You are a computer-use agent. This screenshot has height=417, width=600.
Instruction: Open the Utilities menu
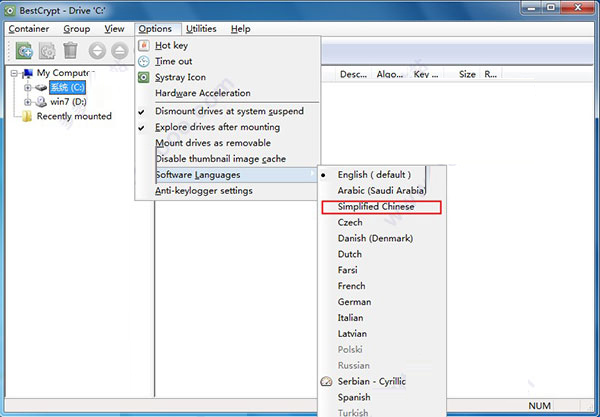click(x=201, y=29)
